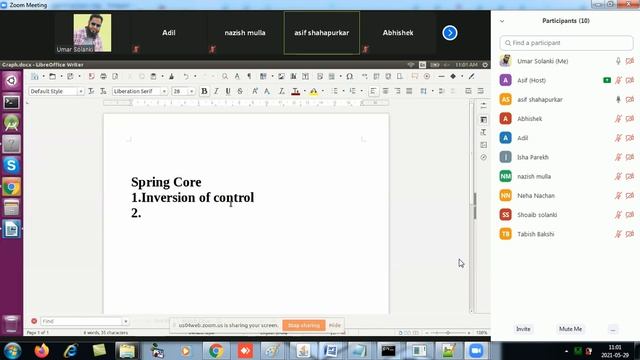Close the Find toolbar red button
The height and width of the screenshot is (360, 640).
click(x=34, y=321)
